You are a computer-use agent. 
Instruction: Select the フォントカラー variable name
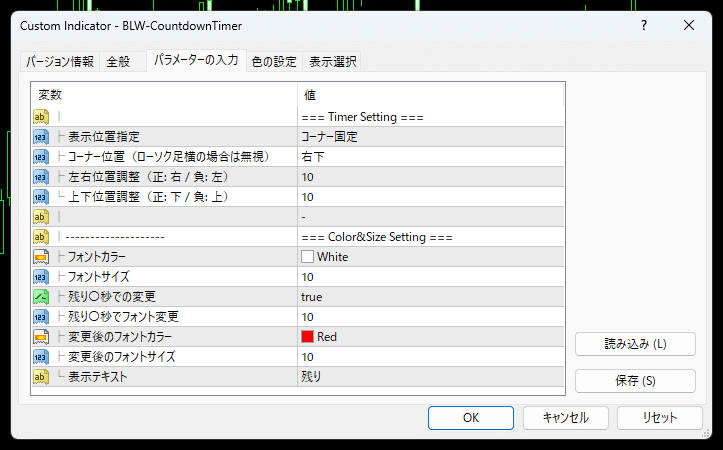pos(97,257)
